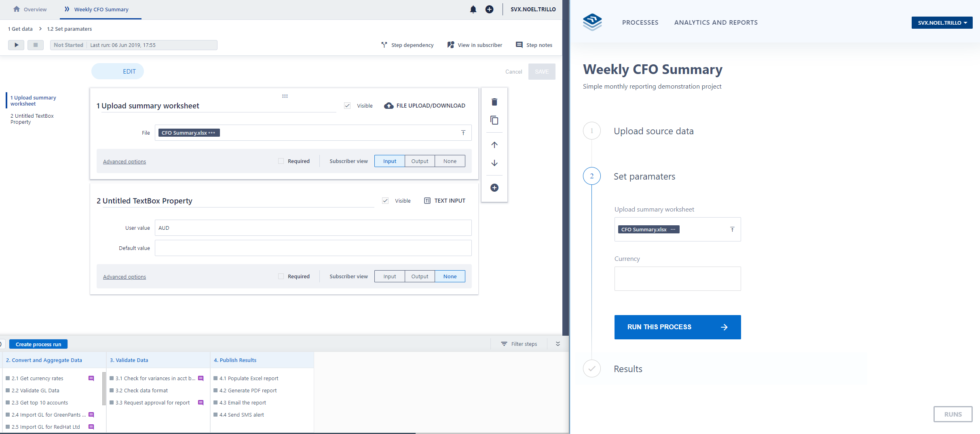
Task: Move property down with arrow icon
Action: [x=494, y=163]
